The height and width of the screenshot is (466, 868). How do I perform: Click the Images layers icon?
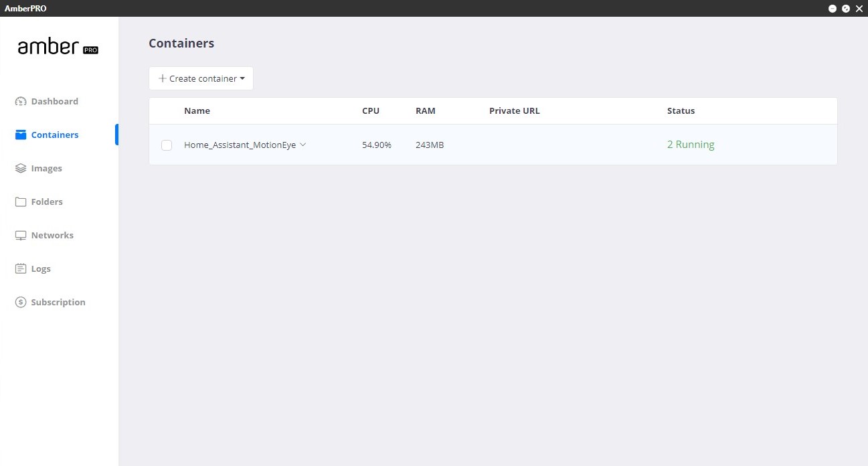coord(21,169)
